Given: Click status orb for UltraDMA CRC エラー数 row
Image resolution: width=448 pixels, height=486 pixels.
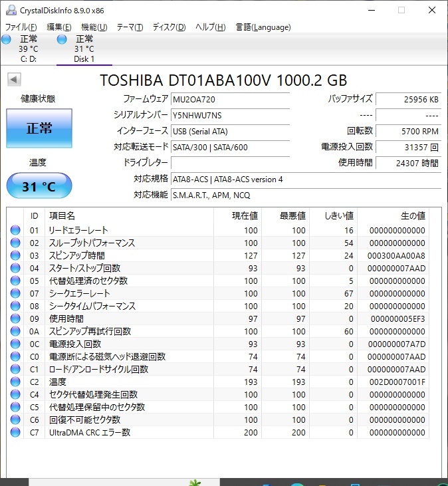Looking at the screenshot, I should click(x=15, y=432).
